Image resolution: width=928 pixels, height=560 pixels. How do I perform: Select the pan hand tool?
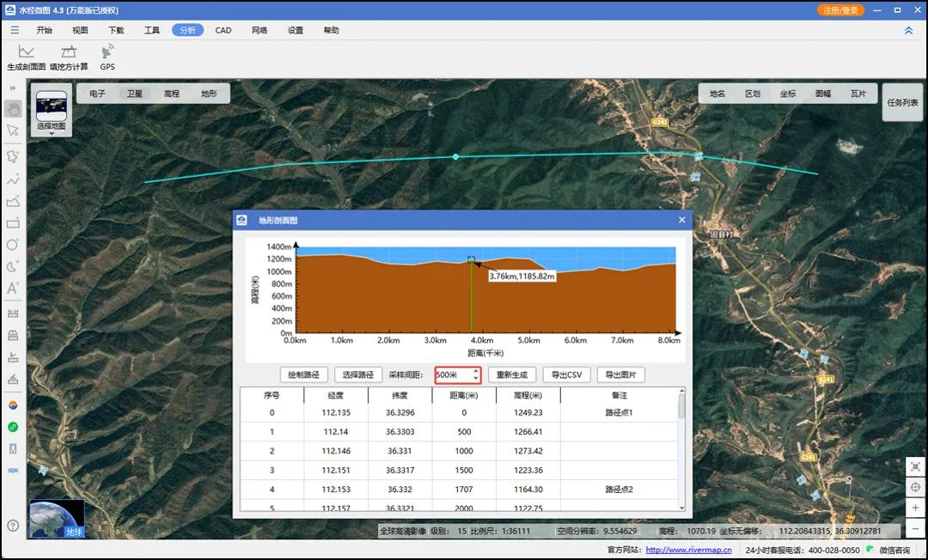pyautogui.click(x=13, y=109)
